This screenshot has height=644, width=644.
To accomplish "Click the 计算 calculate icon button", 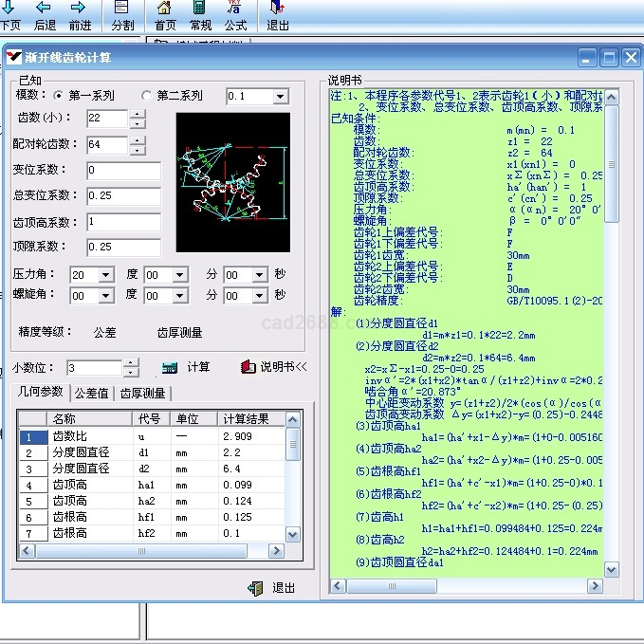I will (x=171, y=367).
